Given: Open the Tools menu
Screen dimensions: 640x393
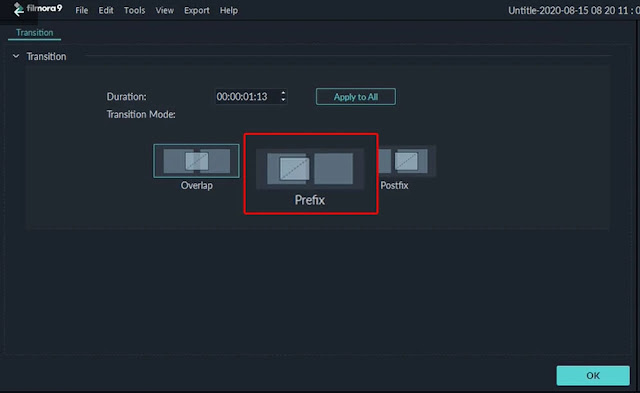Looking at the screenshot, I should [134, 11].
